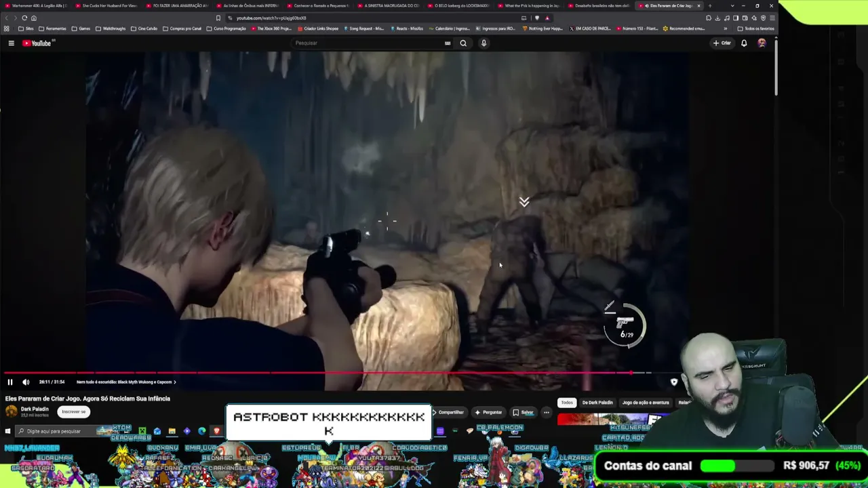
Task: Open the tab search dropdown arrow
Action: pos(732,6)
